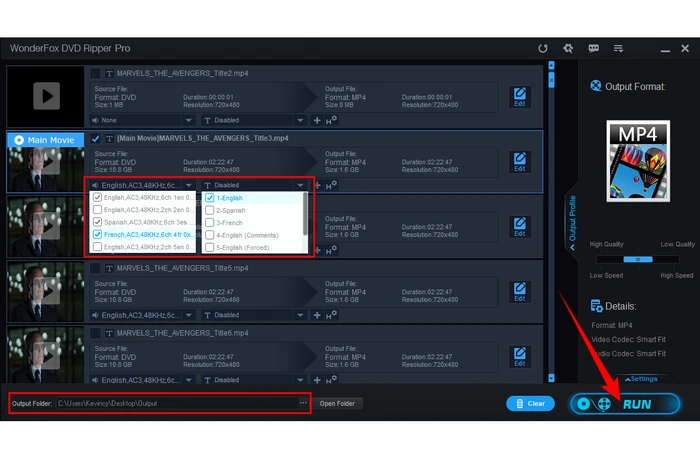The image size is (700, 455).
Task: Uncheck French AC3 6ch audio track
Action: 97,234
